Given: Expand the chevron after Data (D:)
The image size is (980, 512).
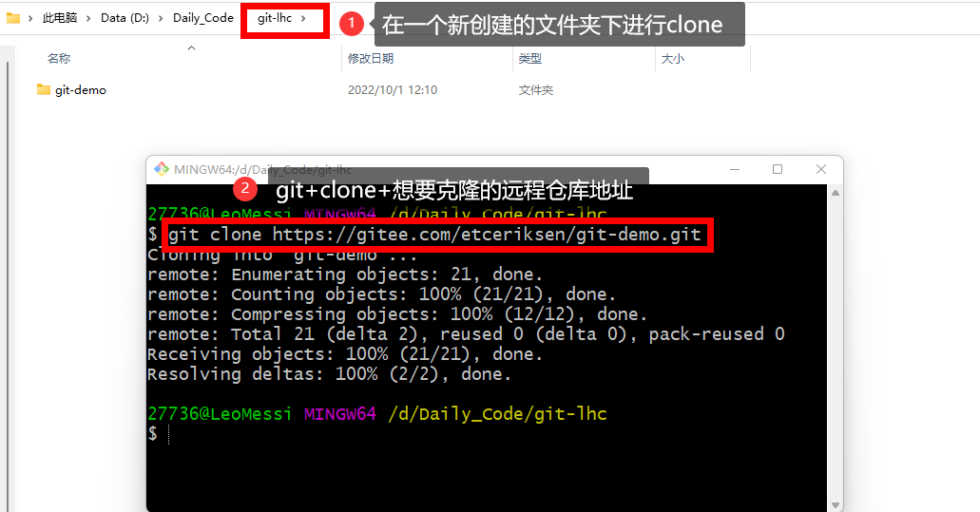Looking at the screenshot, I should point(160,18).
